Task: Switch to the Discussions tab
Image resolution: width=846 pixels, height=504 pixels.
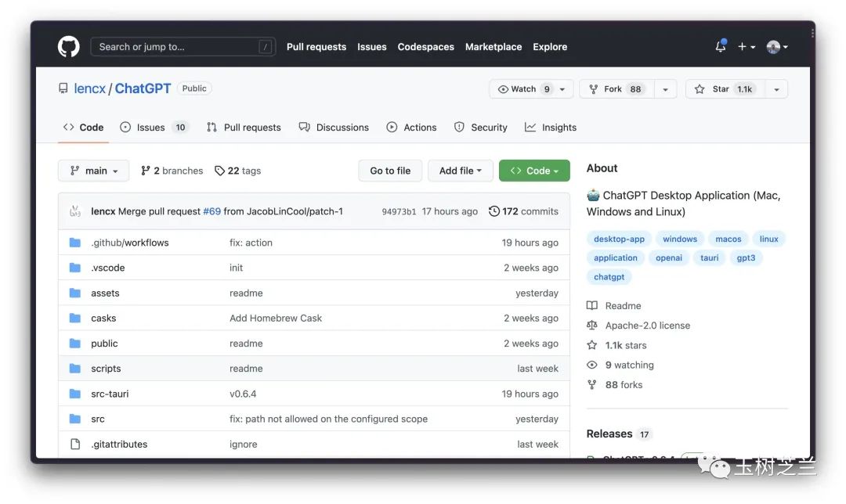Action: point(334,128)
